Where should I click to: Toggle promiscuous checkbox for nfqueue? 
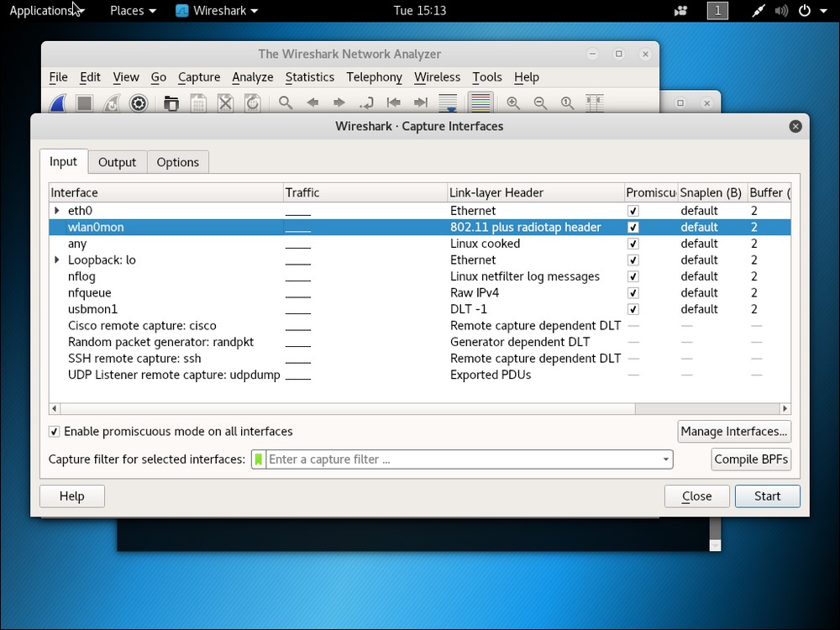coord(633,293)
